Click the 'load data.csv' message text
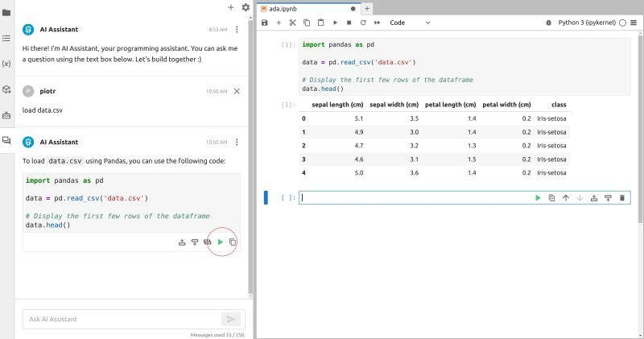Screen dimensions: 644x339 tap(43, 110)
